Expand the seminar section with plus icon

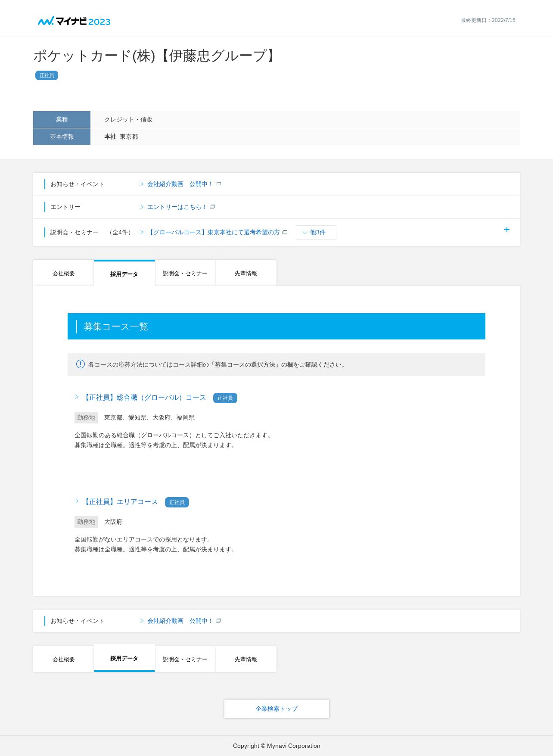tap(507, 230)
